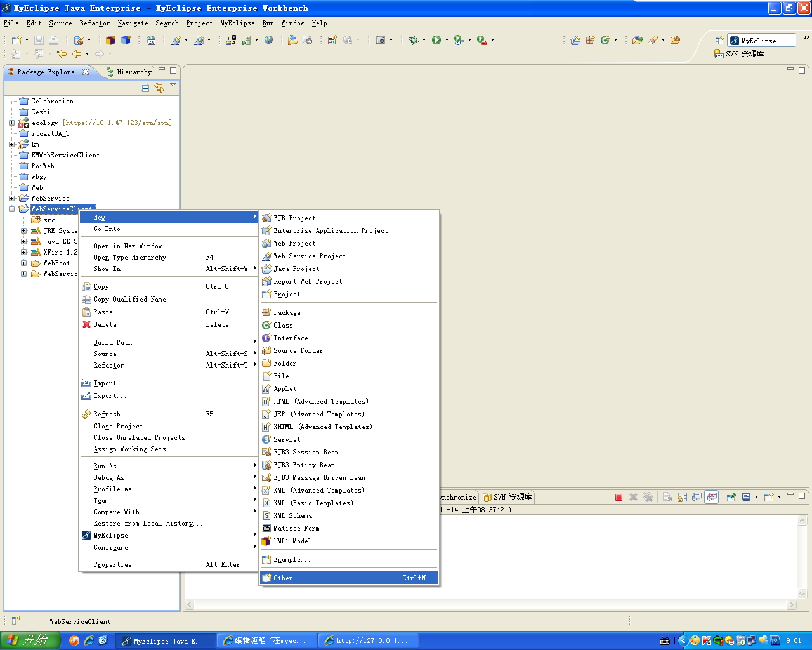Open dropdown arrow next to Run button
Viewport: 812px width, 650px height.
[x=447, y=40]
